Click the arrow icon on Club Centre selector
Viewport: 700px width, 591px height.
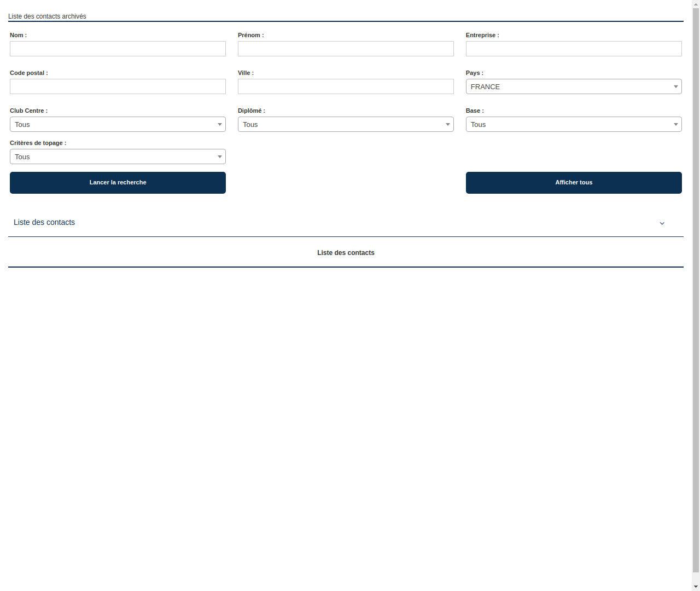click(220, 124)
